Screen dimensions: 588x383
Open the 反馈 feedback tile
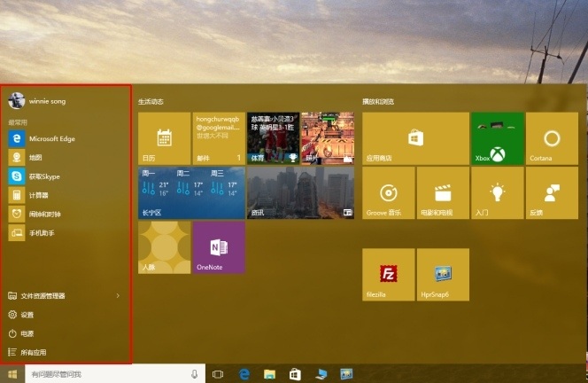tap(552, 192)
